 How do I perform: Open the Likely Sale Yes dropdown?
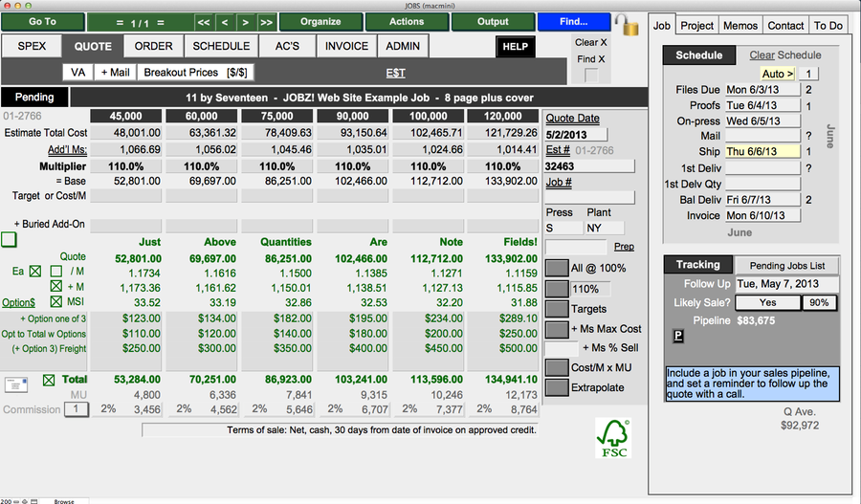tap(767, 302)
